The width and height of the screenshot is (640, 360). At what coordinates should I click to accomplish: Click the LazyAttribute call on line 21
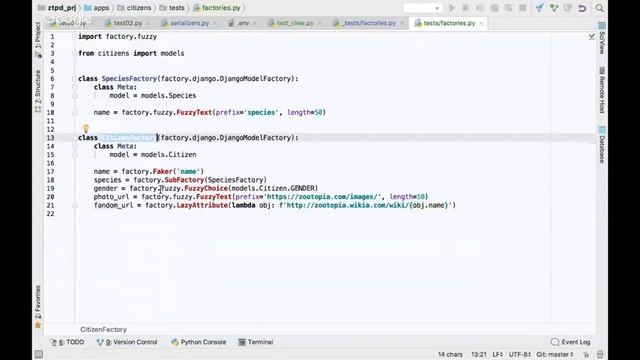pos(202,205)
